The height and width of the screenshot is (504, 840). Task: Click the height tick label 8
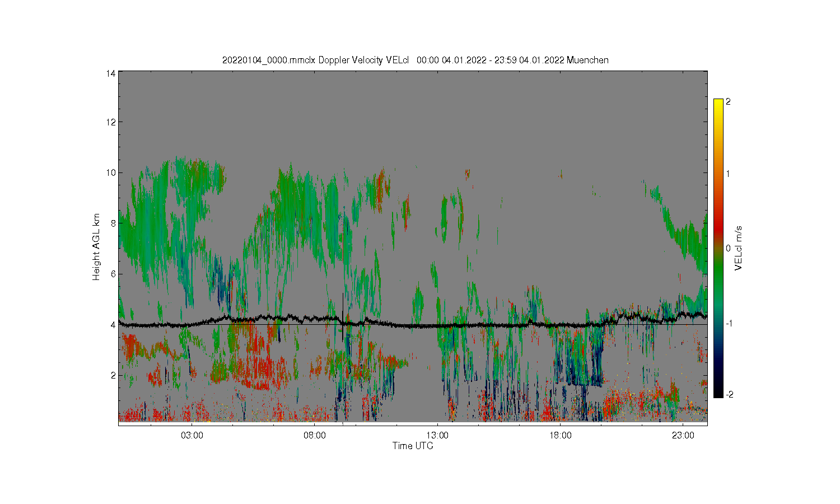click(114, 223)
